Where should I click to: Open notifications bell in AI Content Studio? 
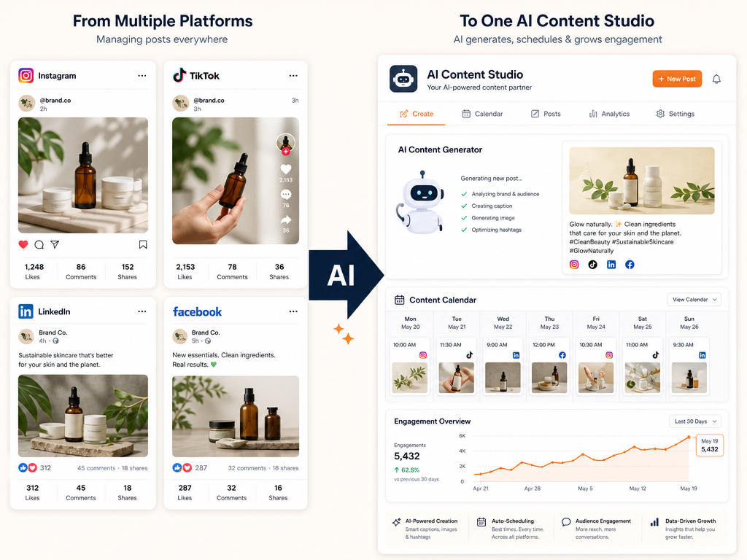click(716, 79)
